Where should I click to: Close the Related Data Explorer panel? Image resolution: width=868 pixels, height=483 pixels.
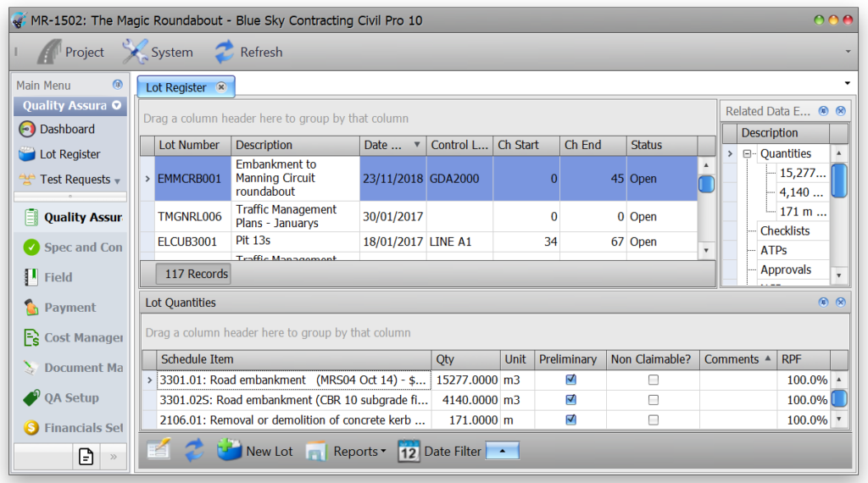pyautogui.click(x=841, y=111)
